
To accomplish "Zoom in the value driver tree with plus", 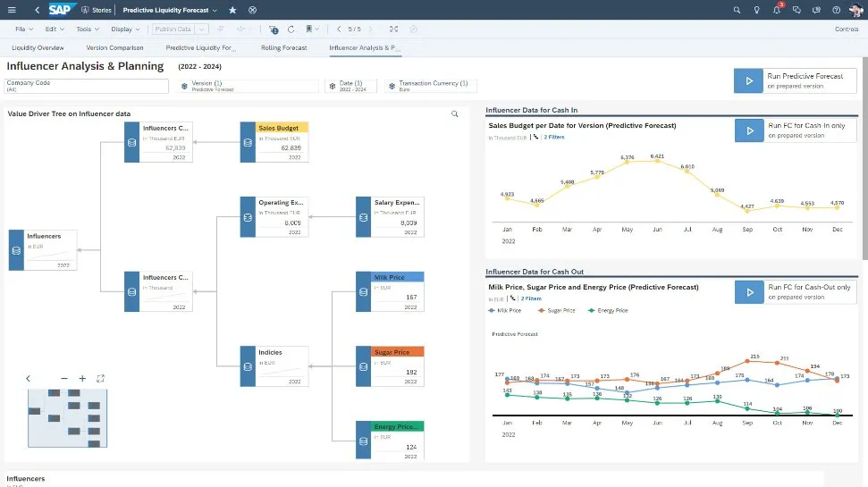I will coord(82,379).
